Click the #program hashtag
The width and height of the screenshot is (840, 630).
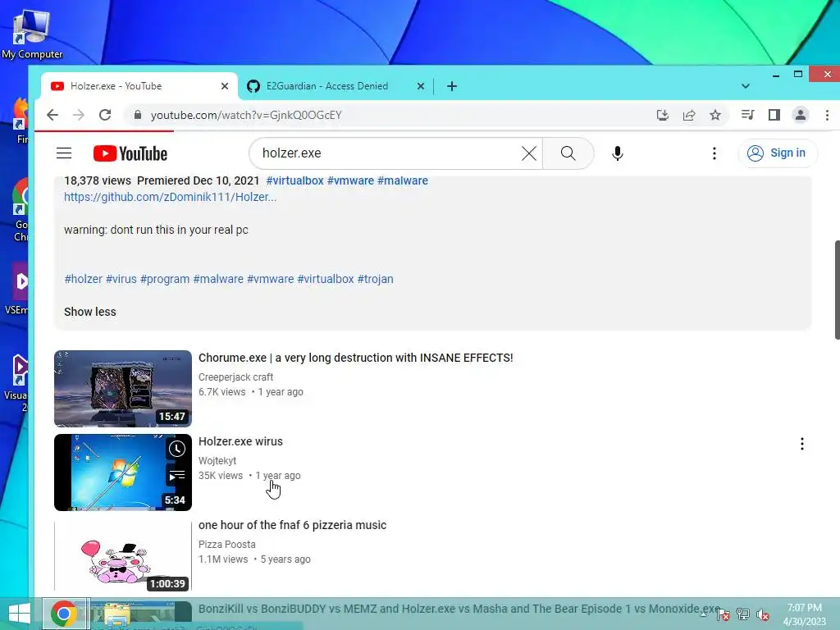(x=165, y=279)
